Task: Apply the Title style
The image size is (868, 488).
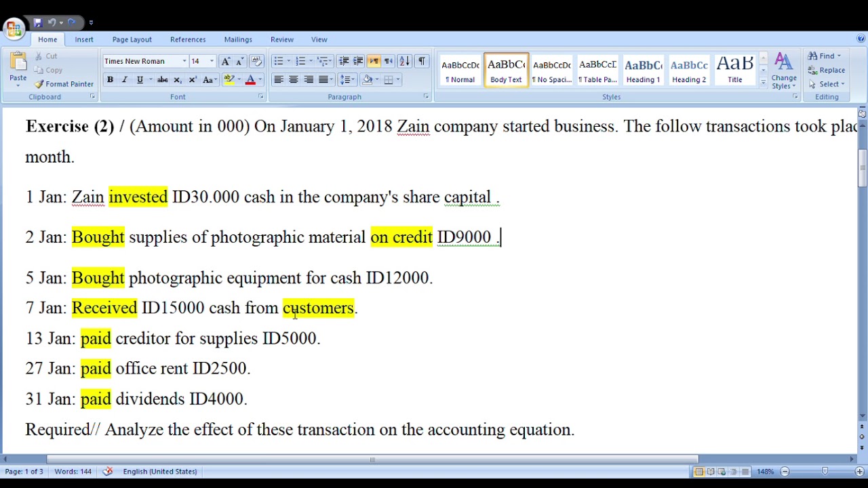Action: click(x=734, y=70)
